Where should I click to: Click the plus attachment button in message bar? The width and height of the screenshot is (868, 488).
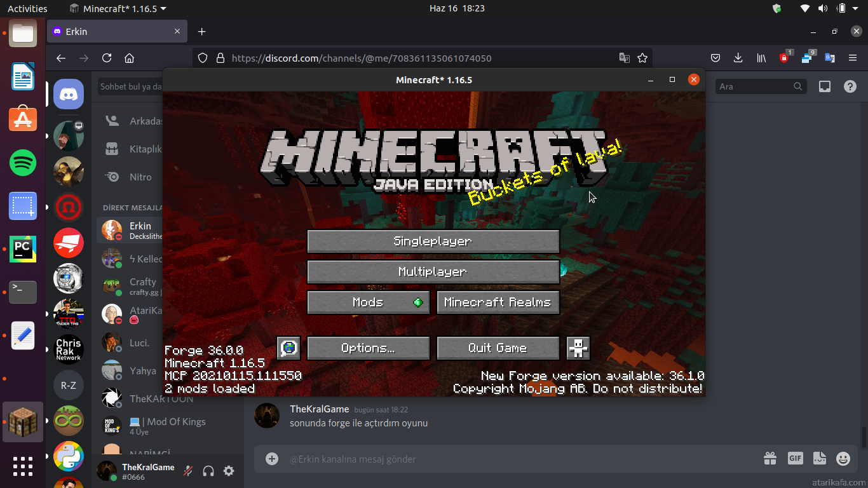(272, 459)
